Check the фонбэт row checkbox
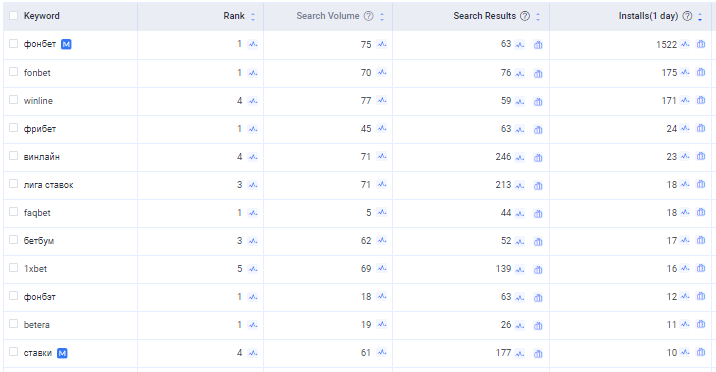The width and height of the screenshot is (716, 372). [x=14, y=296]
